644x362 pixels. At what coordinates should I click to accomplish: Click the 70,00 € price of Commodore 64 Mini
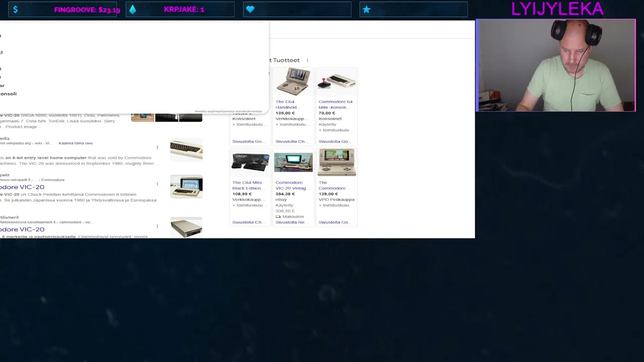click(x=327, y=113)
